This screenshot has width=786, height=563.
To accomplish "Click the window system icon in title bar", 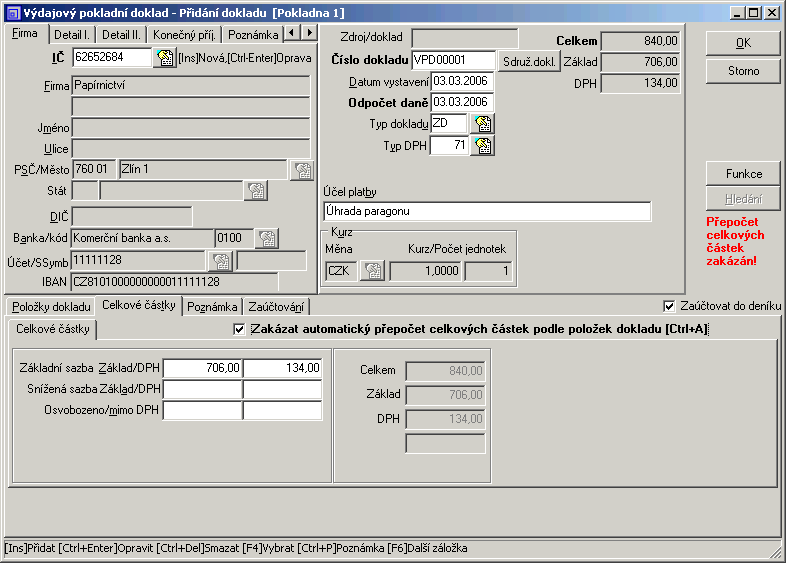I will (x=13, y=13).
